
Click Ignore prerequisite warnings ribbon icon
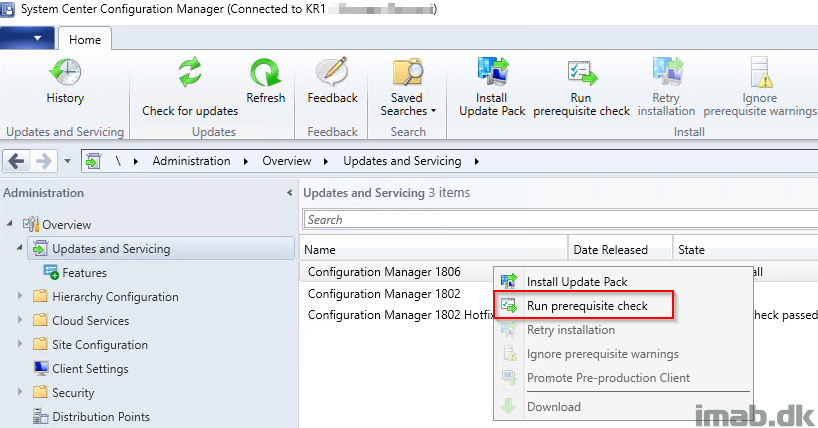pos(760,72)
